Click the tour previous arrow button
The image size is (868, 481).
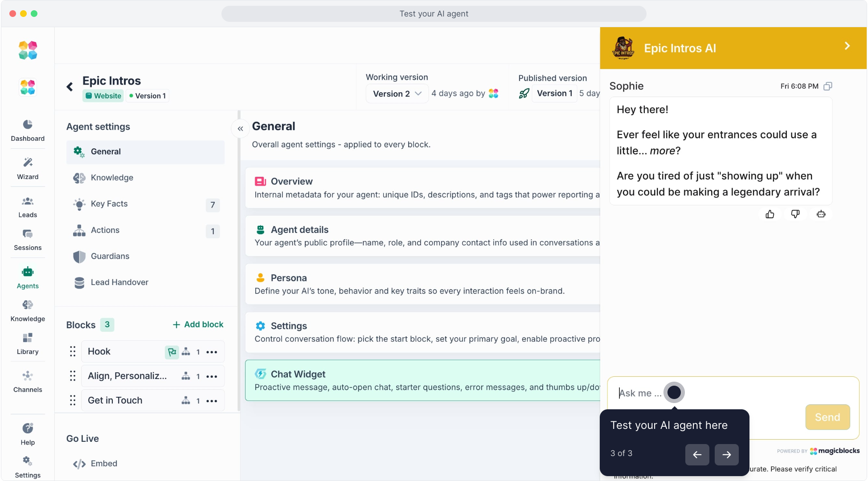[697, 454]
